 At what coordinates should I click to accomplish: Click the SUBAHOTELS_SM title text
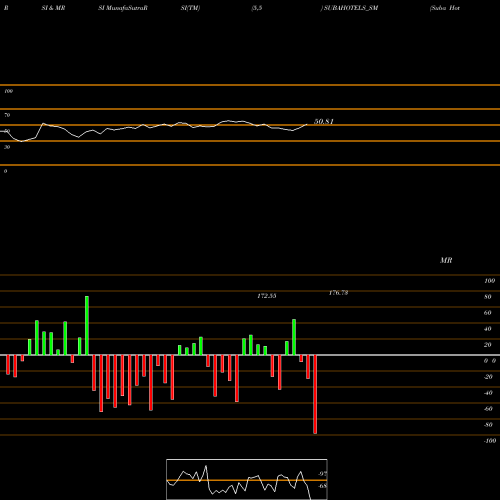(351, 8)
